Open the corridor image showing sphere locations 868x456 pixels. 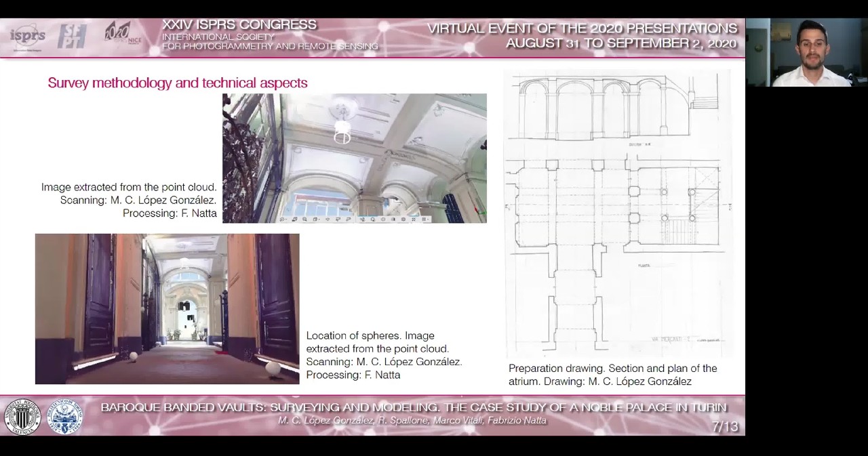pyautogui.click(x=167, y=308)
